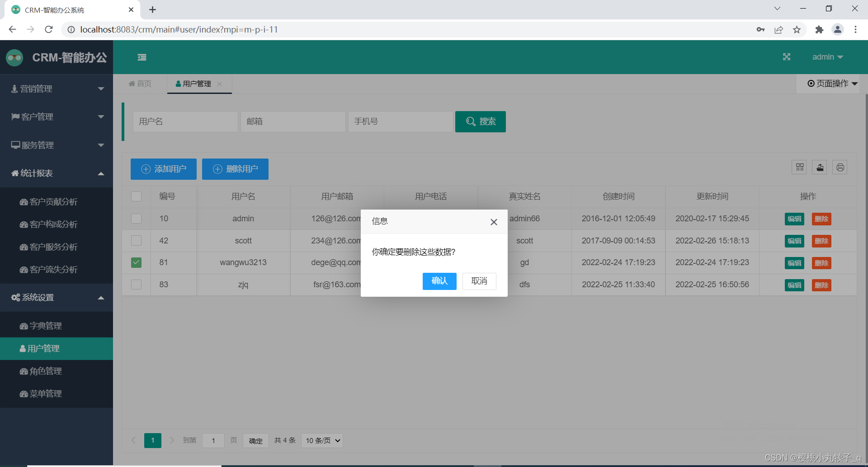Click the page number input near 到第
The height and width of the screenshot is (467, 868).
tap(213, 440)
